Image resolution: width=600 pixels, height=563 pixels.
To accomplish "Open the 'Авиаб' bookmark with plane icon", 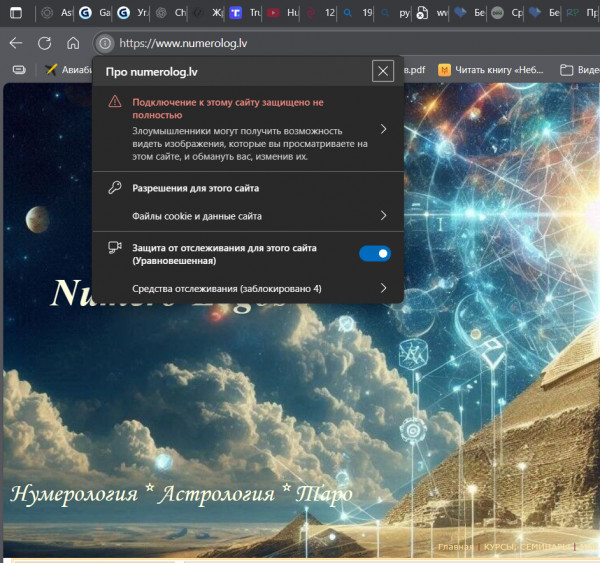I will 68,70.
